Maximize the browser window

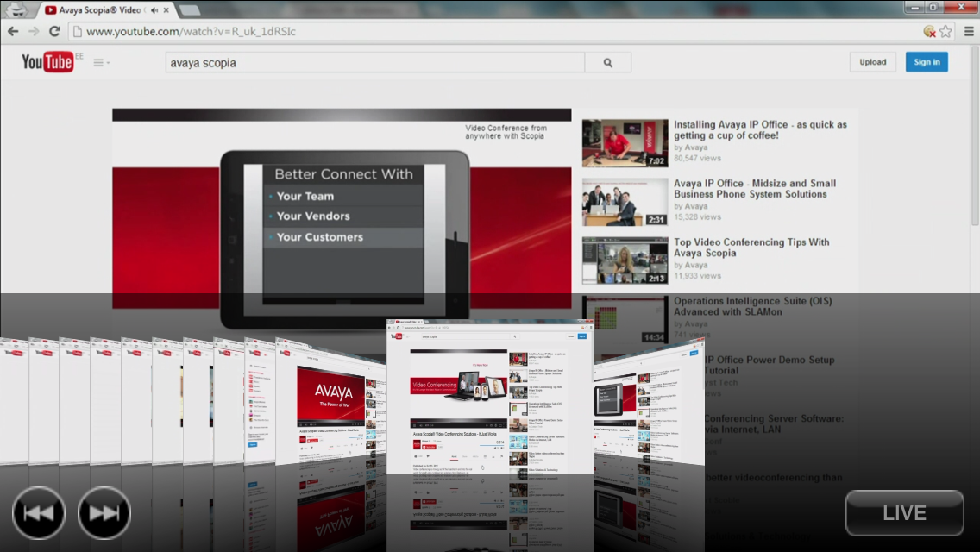pyautogui.click(x=933, y=7)
